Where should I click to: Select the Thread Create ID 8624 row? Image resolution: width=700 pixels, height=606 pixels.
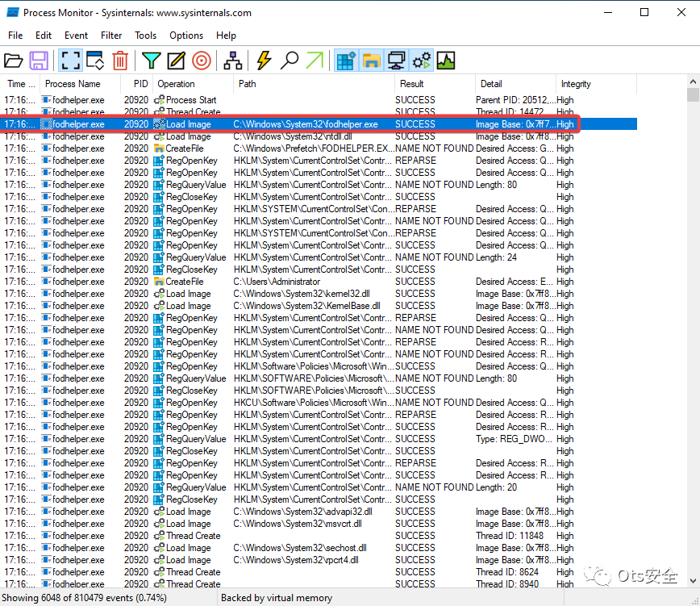319,571
